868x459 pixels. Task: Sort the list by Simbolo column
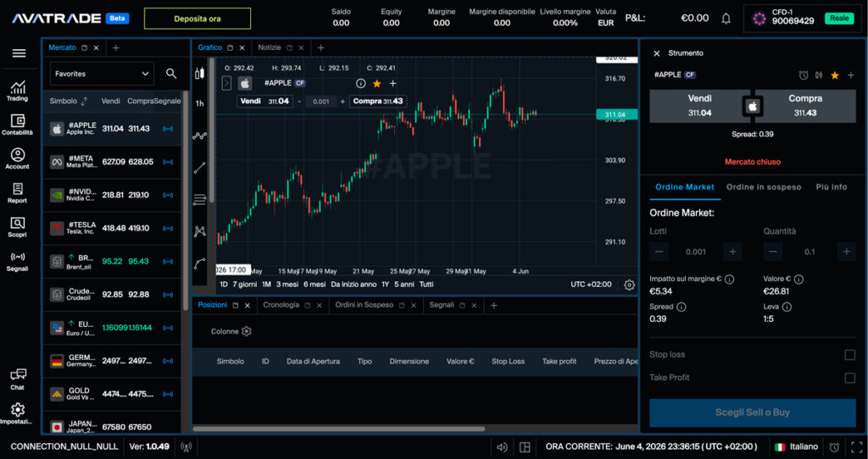69,102
